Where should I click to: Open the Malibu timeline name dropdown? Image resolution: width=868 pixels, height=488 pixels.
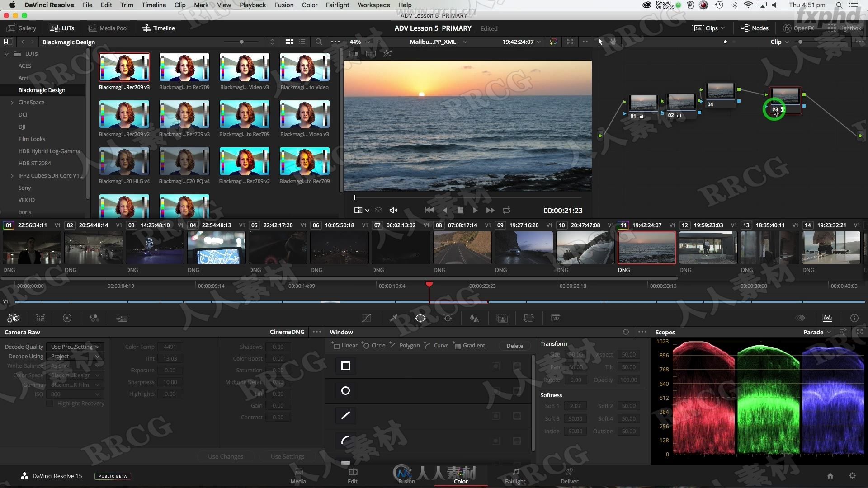pos(438,42)
